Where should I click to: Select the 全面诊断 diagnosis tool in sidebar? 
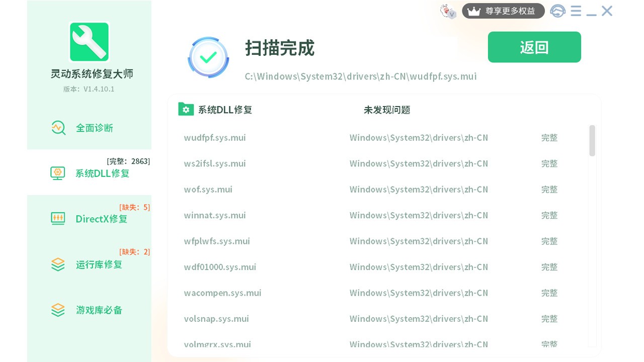94,128
